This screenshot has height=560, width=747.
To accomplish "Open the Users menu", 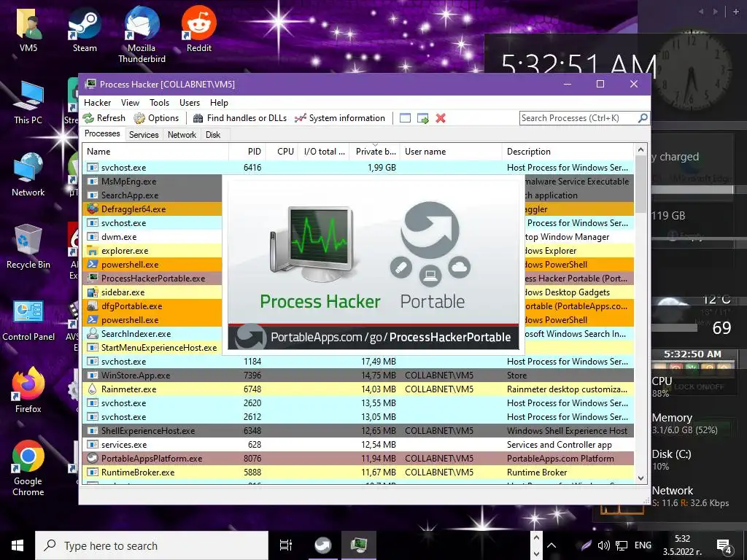I will tap(190, 103).
